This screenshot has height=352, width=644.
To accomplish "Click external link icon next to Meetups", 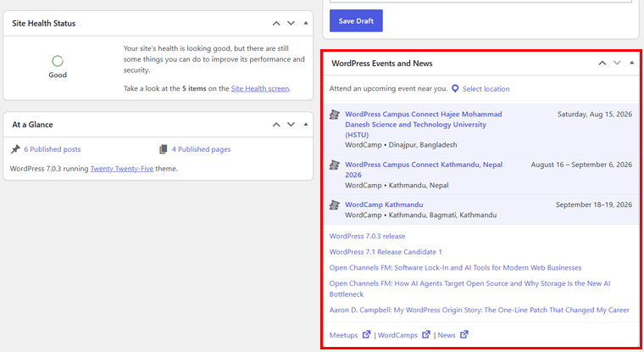I will 366,334.
